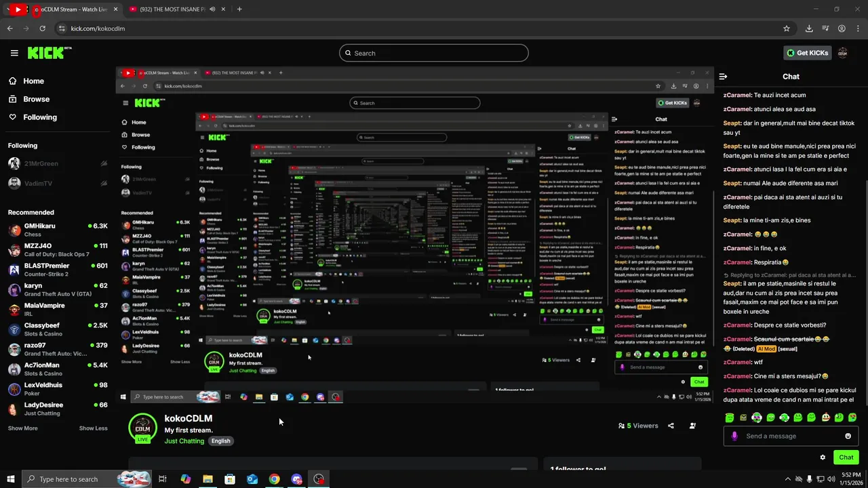Bookmark this page with the star icon
The width and height of the screenshot is (868, 488).
[x=787, y=28]
